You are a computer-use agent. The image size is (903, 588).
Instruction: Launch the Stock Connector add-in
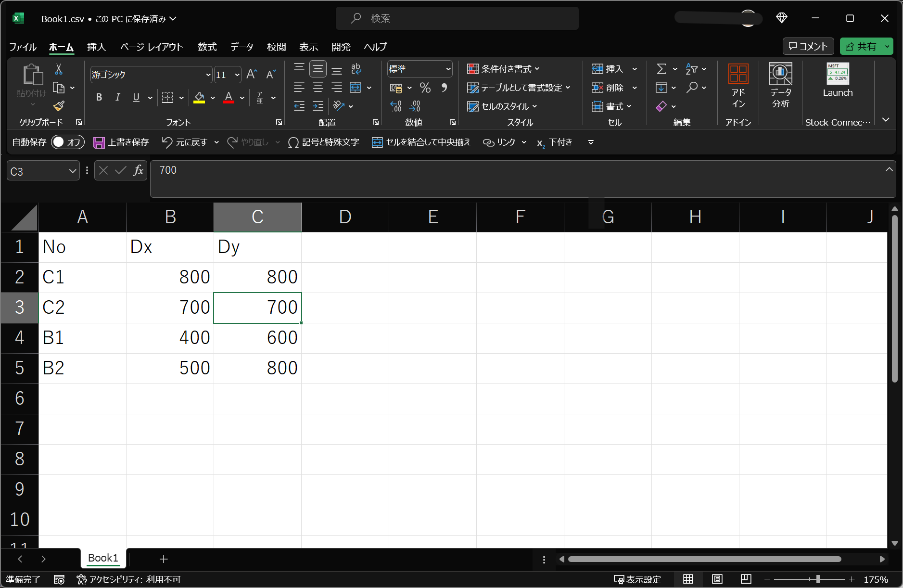point(837,80)
